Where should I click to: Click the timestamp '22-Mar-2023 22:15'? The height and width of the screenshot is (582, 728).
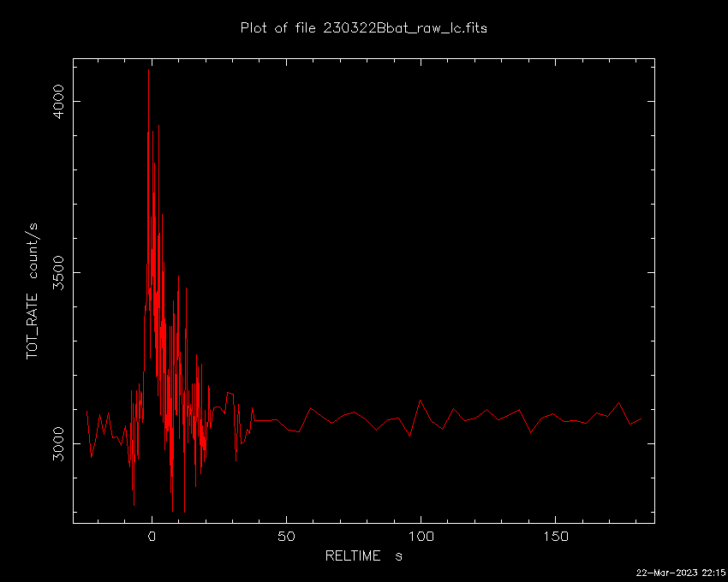[680, 573]
